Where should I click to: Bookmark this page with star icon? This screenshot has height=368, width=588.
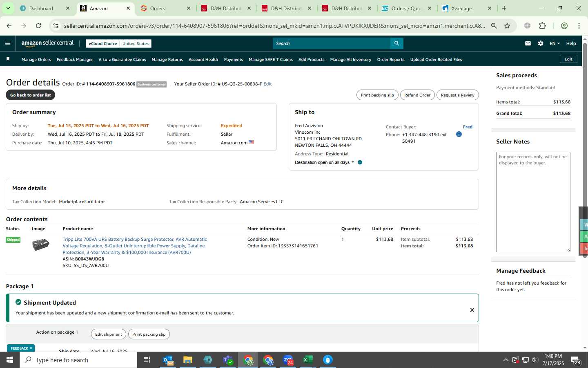coord(507,26)
